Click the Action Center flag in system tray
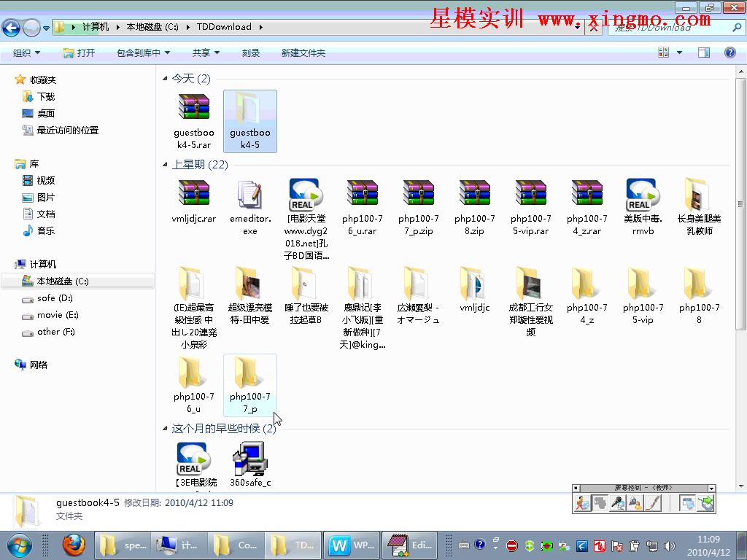Image resolution: width=747 pixels, height=560 pixels. click(618, 545)
